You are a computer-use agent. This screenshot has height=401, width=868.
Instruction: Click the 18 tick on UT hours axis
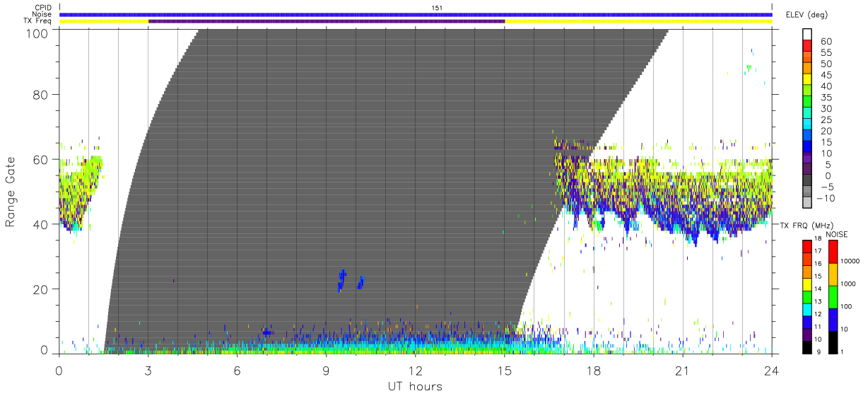coord(594,371)
